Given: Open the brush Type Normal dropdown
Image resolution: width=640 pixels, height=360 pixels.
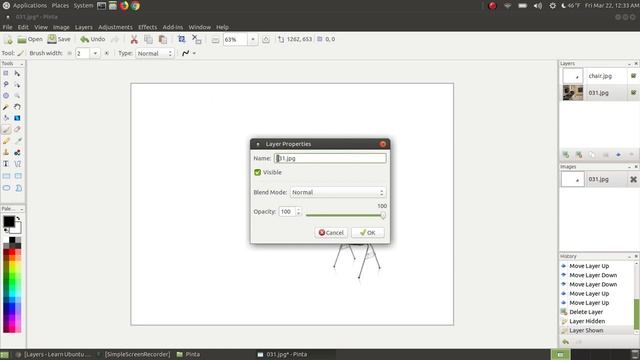Looking at the screenshot, I should [x=155, y=53].
